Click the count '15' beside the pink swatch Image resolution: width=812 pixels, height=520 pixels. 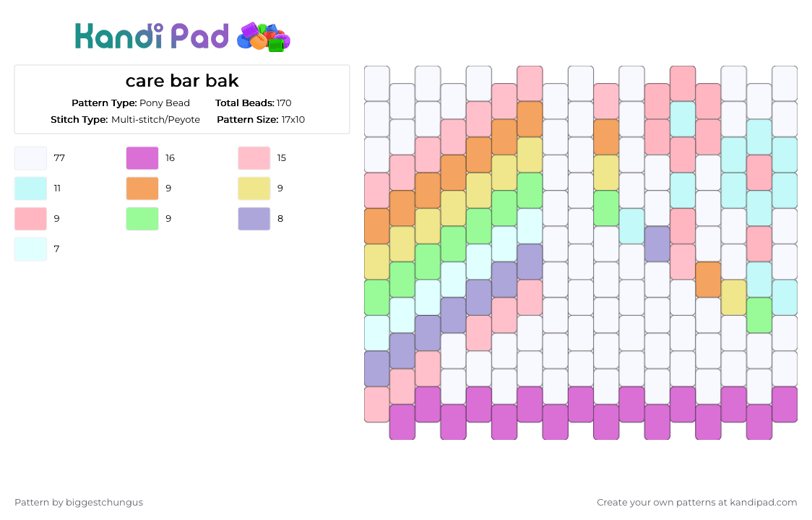pos(281,158)
